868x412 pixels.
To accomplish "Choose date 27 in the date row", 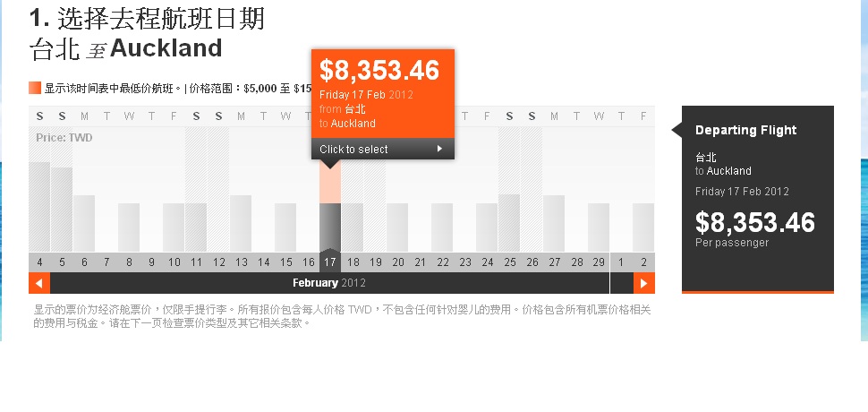I will pyautogui.click(x=554, y=262).
